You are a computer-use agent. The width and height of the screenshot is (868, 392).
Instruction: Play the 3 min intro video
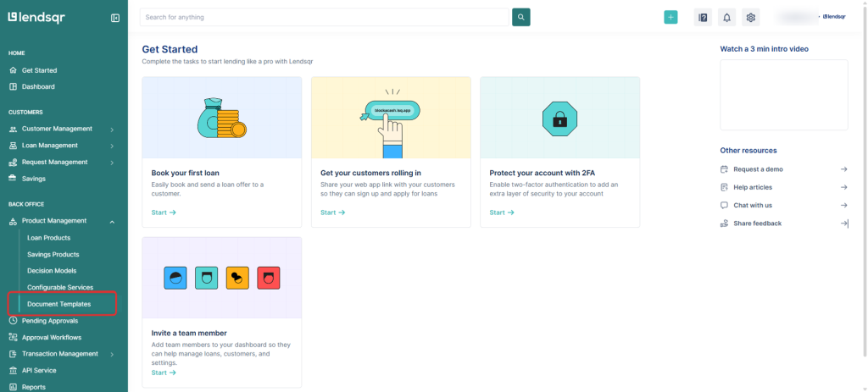tap(783, 95)
